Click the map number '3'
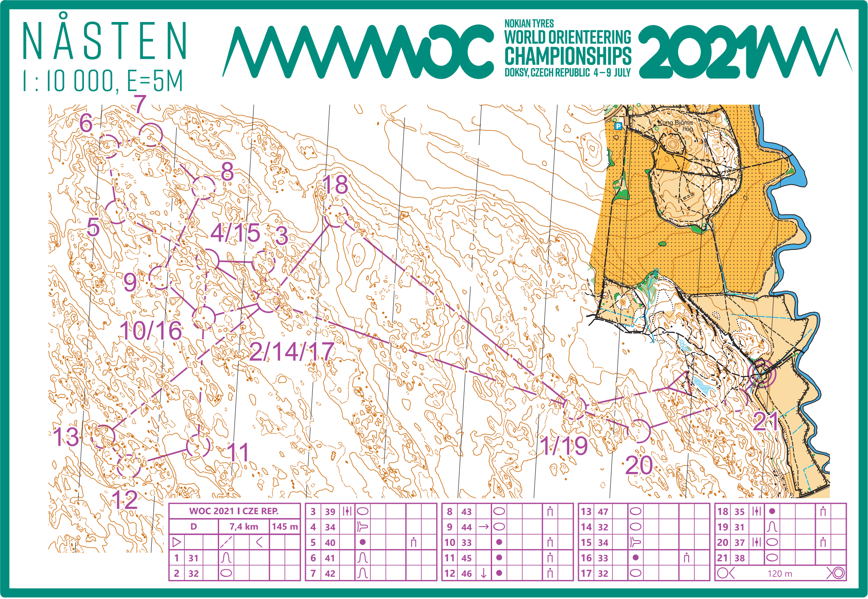The width and height of the screenshot is (868, 599). 282,235
